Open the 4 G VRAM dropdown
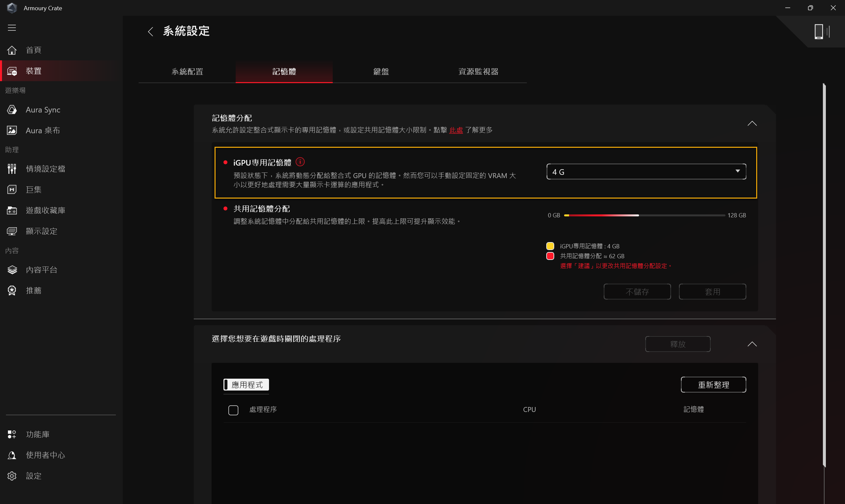Image resolution: width=845 pixels, height=504 pixels. point(646,172)
